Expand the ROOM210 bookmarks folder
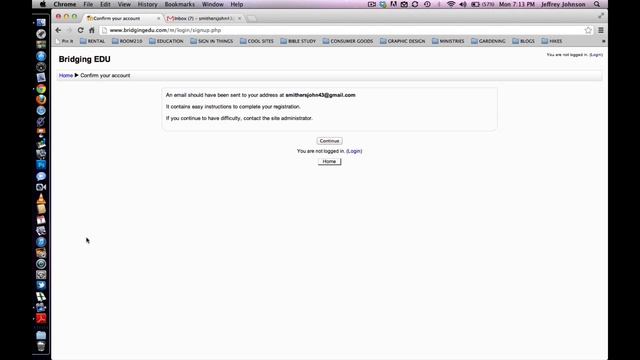The height and width of the screenshot is (360, 640). tap(127, 41)
